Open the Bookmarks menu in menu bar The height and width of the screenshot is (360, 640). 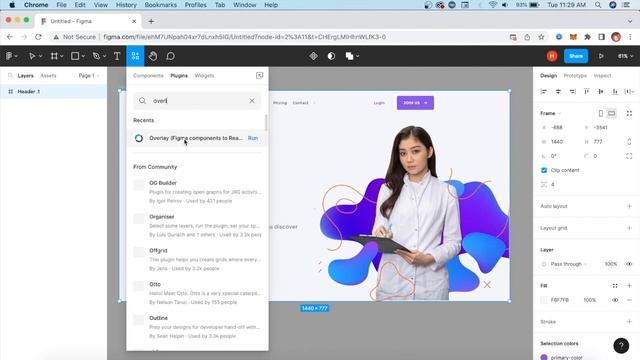point(161,5)
